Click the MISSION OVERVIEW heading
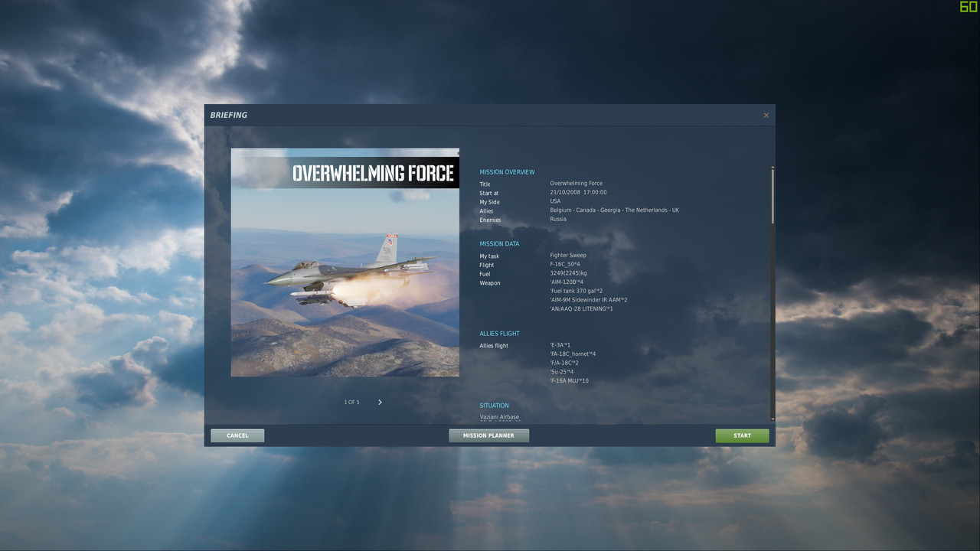The height and width of the screenshot is (551, 980). click(x=507, y=172)
